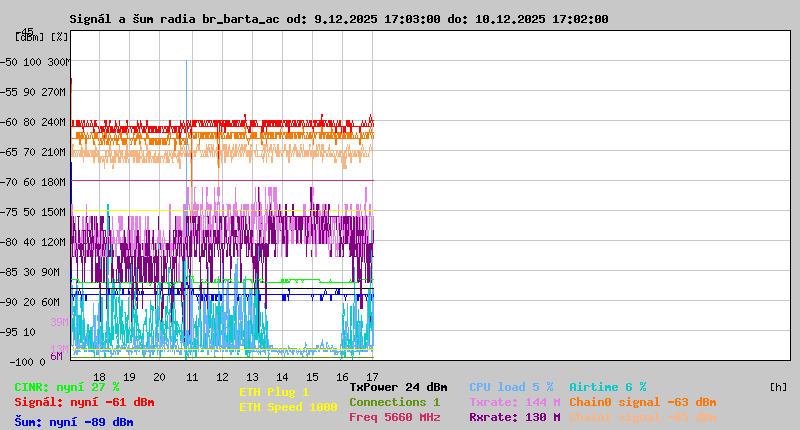This screenshot has height=430, width=800.
Task: Click the Txrate 144 M legend entry
Action: click(514, 402)
